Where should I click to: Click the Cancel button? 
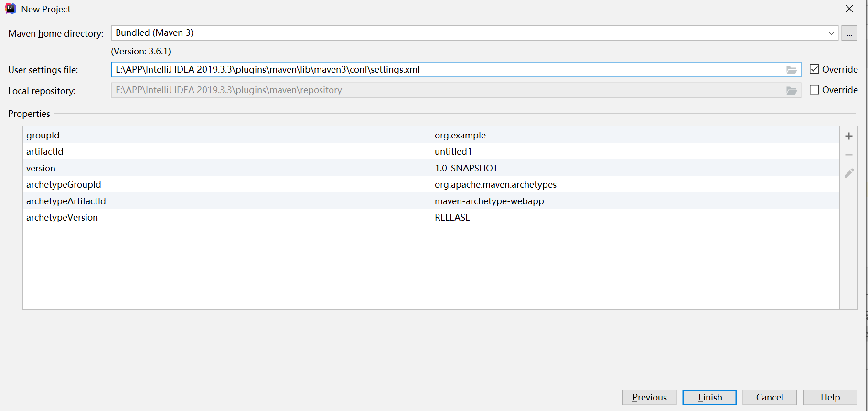pos(769,397)
